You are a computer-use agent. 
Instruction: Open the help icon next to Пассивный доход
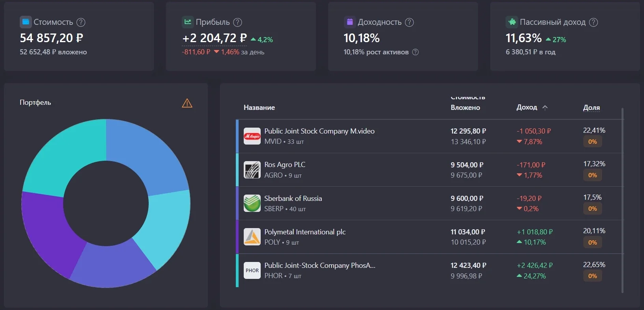594,22
